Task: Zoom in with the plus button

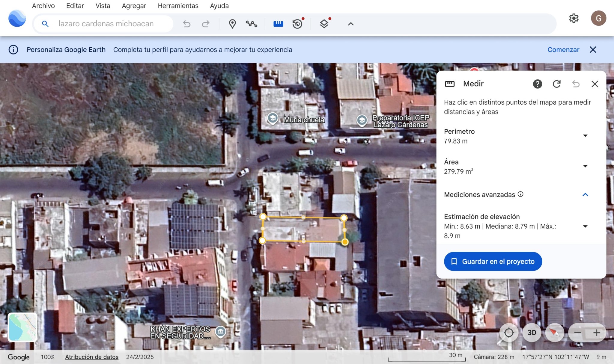Action: coord(597,333)
